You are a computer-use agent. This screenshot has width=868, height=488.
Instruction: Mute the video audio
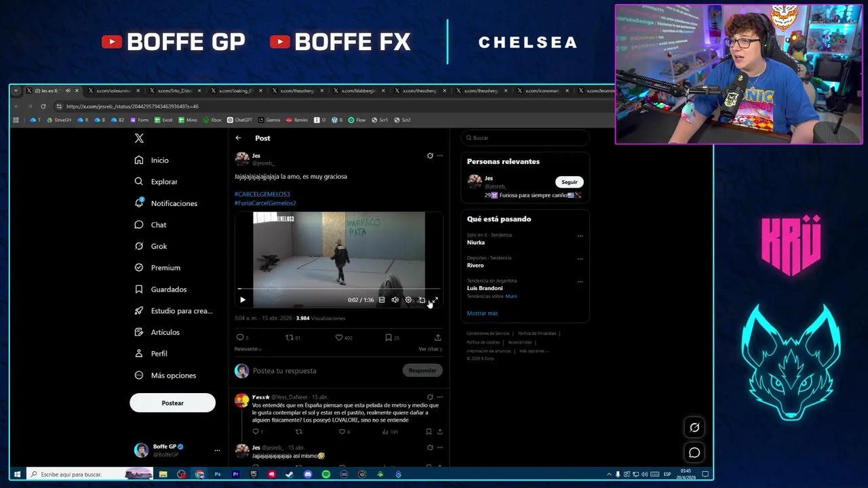tap(395, 300)
